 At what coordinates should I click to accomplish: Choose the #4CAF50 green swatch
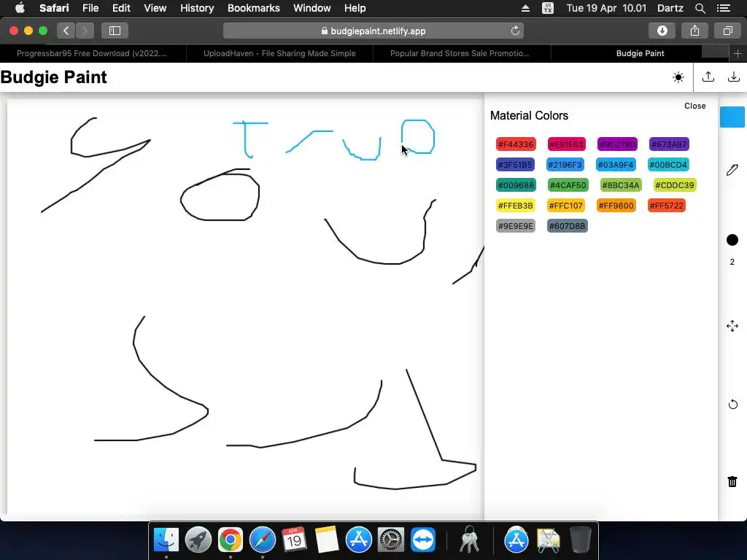(568, 185)
